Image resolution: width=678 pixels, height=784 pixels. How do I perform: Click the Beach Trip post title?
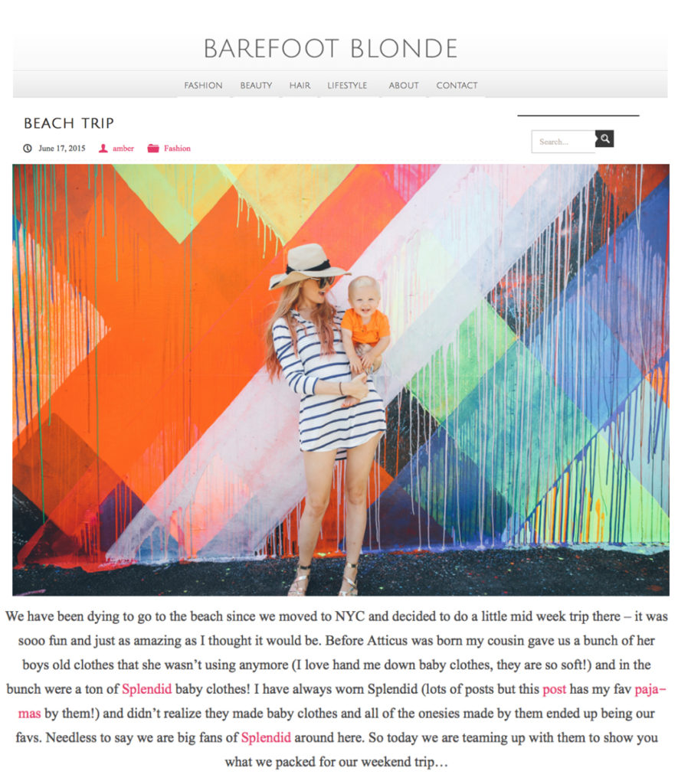click(x=69, y=123)
